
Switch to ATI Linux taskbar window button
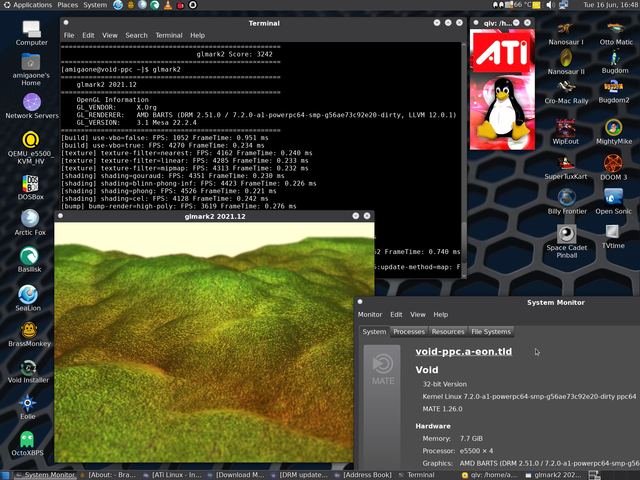pos(172,475)
